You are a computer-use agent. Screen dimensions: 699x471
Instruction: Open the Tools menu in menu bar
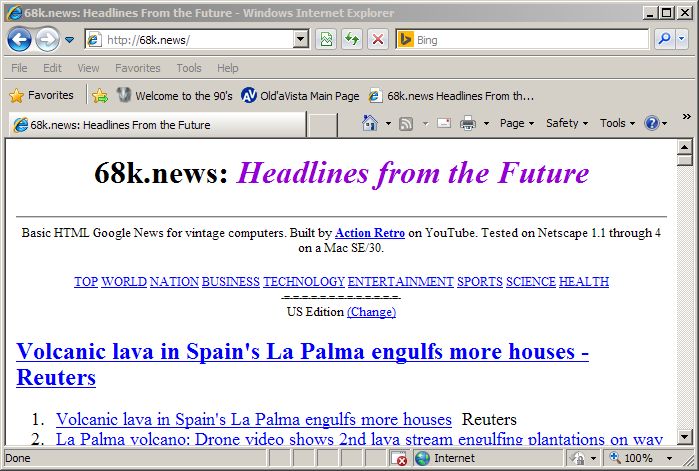189,68
